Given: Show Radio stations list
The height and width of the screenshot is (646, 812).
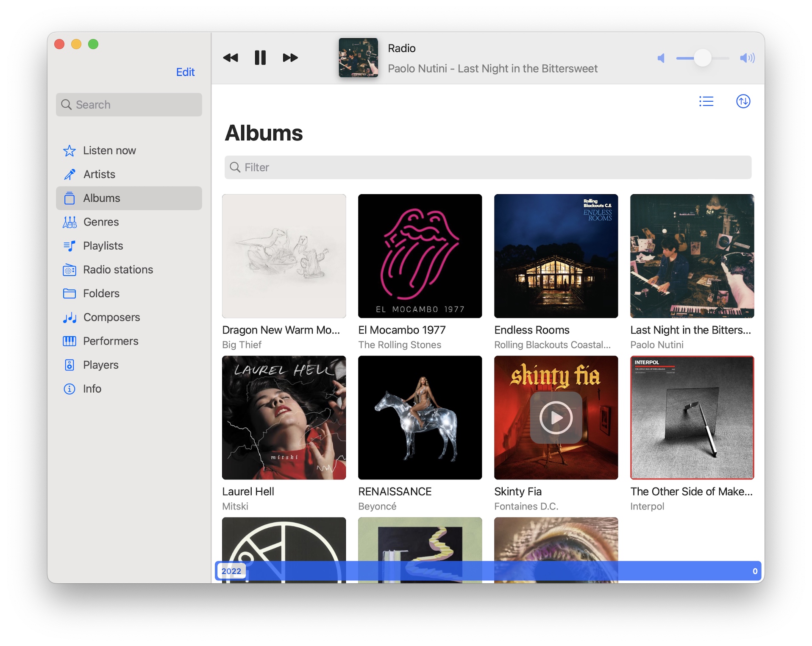Looking at the screenshot, I should [x=129, y=270].
